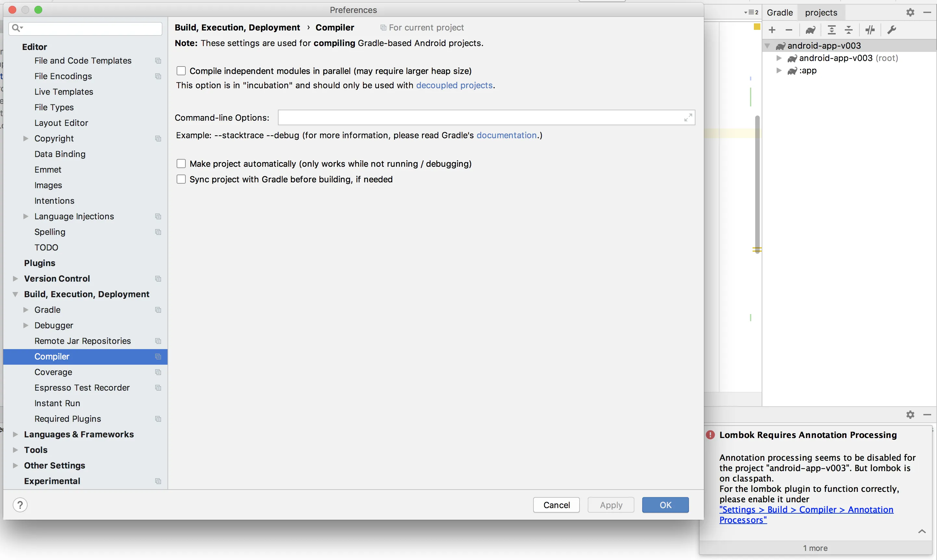
Task: Open the decoupled projects link
Action: (x=454, y=85)
